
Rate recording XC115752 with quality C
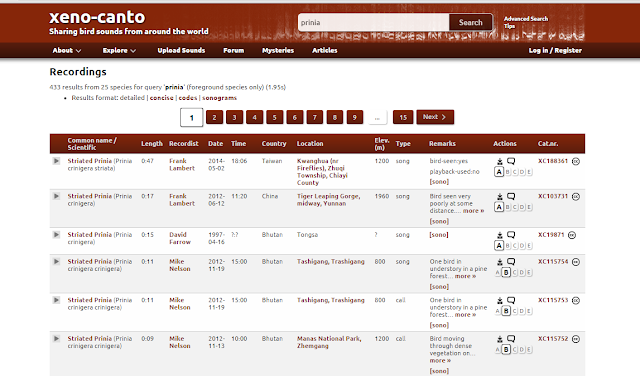click(x=515, y=349)
